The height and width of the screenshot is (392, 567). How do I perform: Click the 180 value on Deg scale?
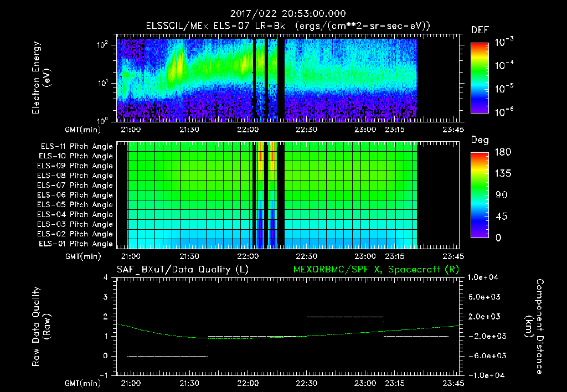coord(503,152)
